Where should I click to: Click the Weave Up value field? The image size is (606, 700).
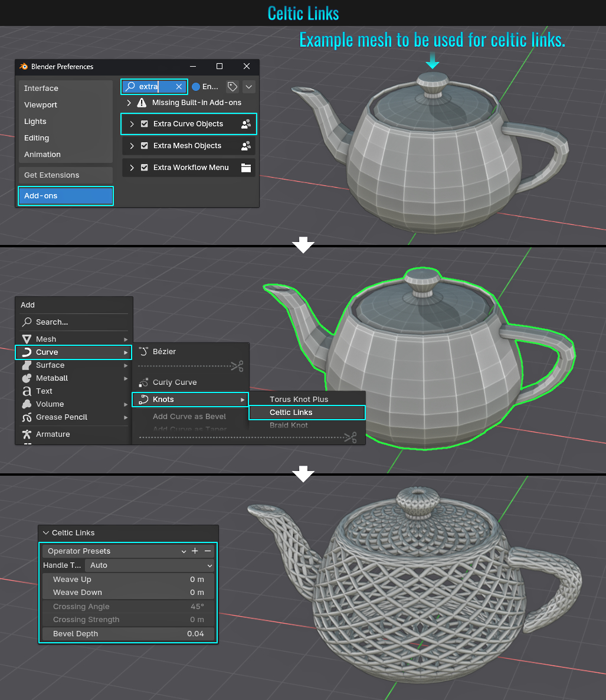(129, 580)
